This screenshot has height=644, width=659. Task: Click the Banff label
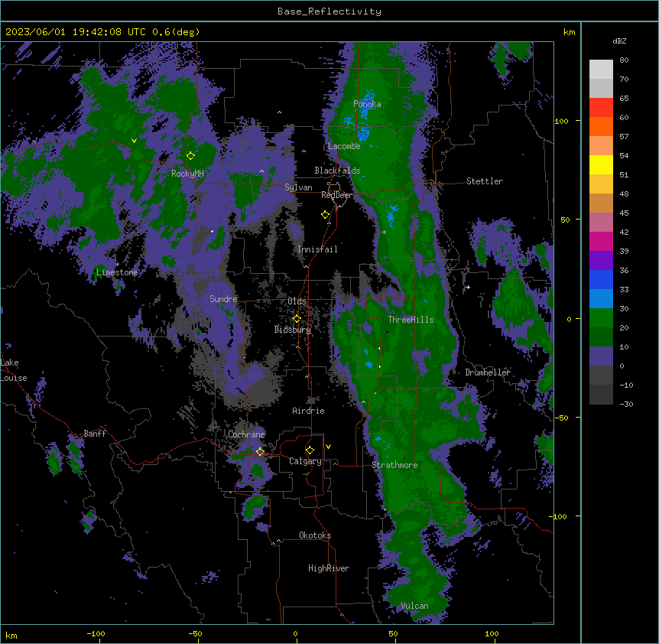(95, 434)
